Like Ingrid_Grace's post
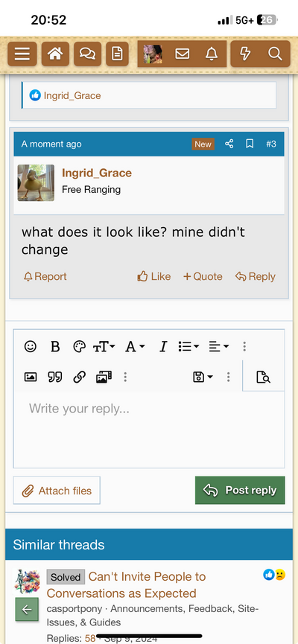 [154, 276]
